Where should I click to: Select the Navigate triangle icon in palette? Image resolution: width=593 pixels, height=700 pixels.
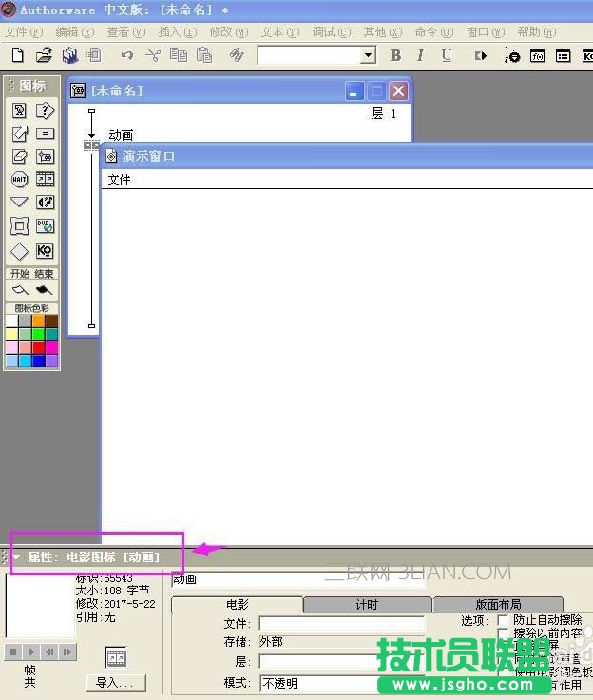[x=19, y=203]
